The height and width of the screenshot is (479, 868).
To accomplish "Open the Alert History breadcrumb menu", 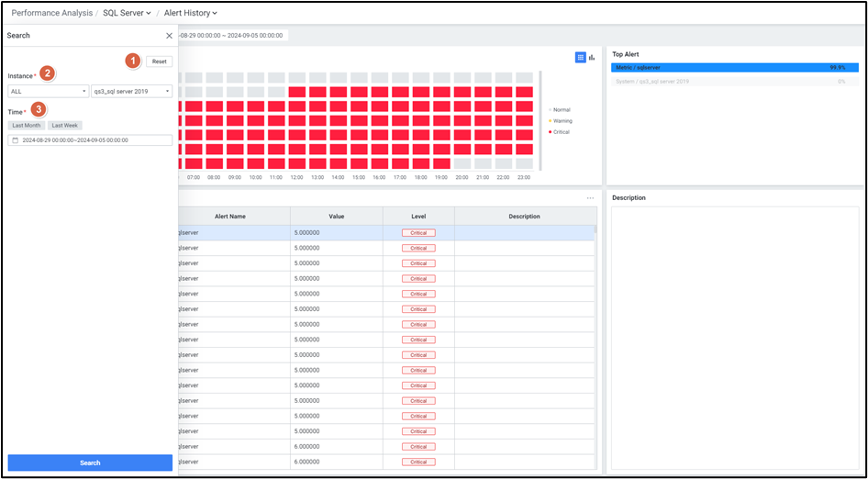I will tap(190, 13).
